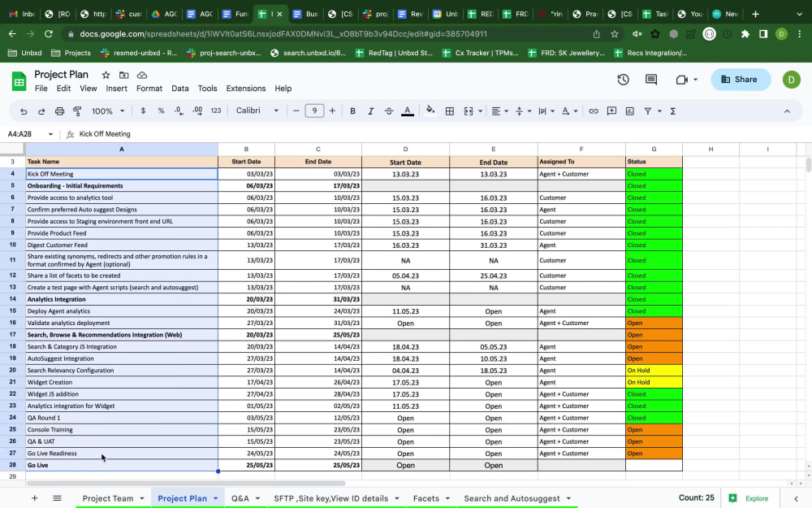This screenshot has width=812, height=508.
Task: Reload the page in Chrome
Action: click(49, 33)
